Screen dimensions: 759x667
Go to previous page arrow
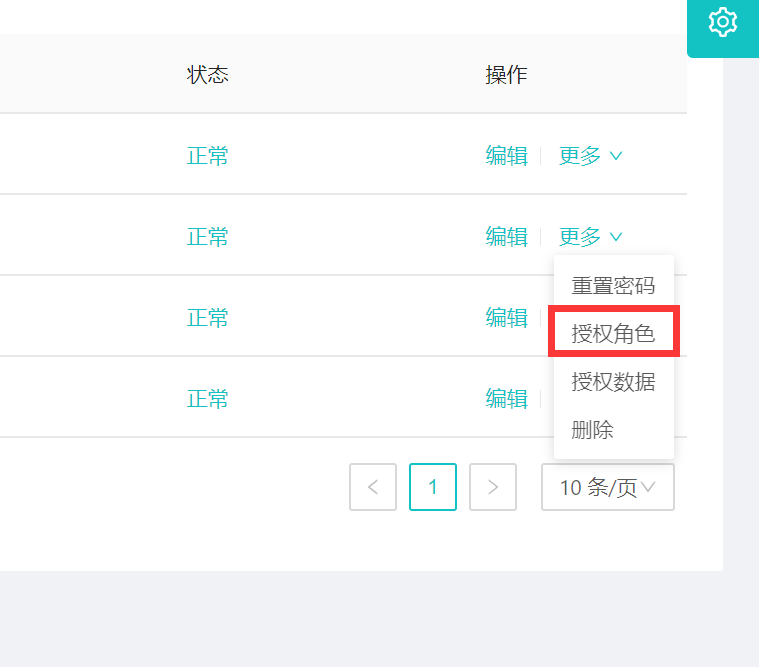tap(373, 487)
